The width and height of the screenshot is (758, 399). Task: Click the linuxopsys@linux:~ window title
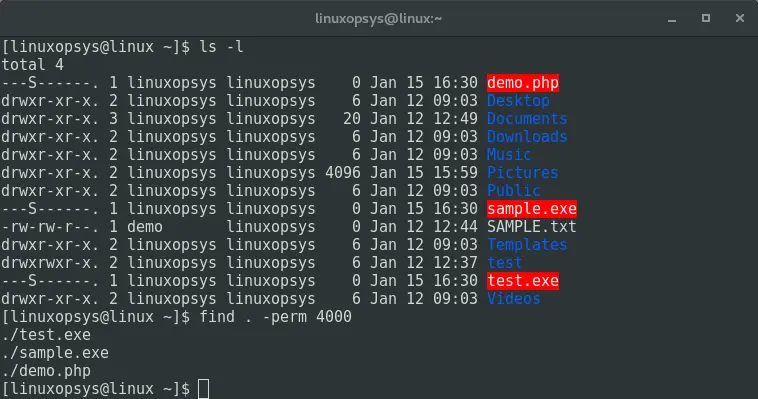tap(379, 19)
